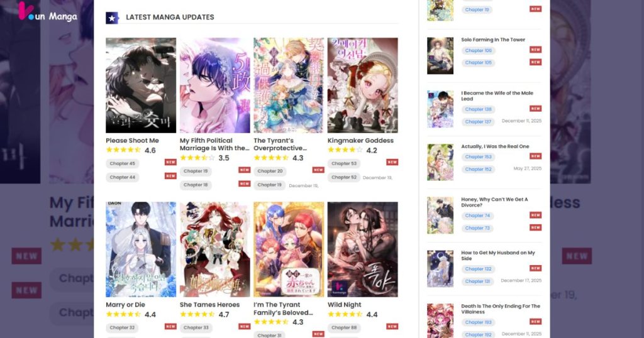Open Chapter 53 of Kingmaker Goddess
The width and height of the screenshot is (644, 338).
[344, 163]
